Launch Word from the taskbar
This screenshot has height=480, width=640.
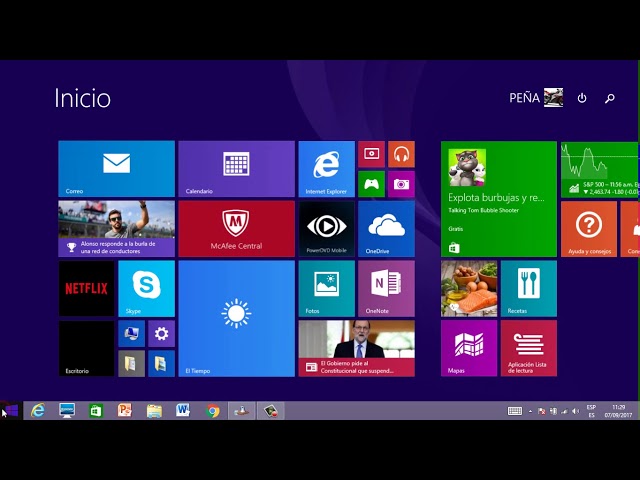click(183, 410)
